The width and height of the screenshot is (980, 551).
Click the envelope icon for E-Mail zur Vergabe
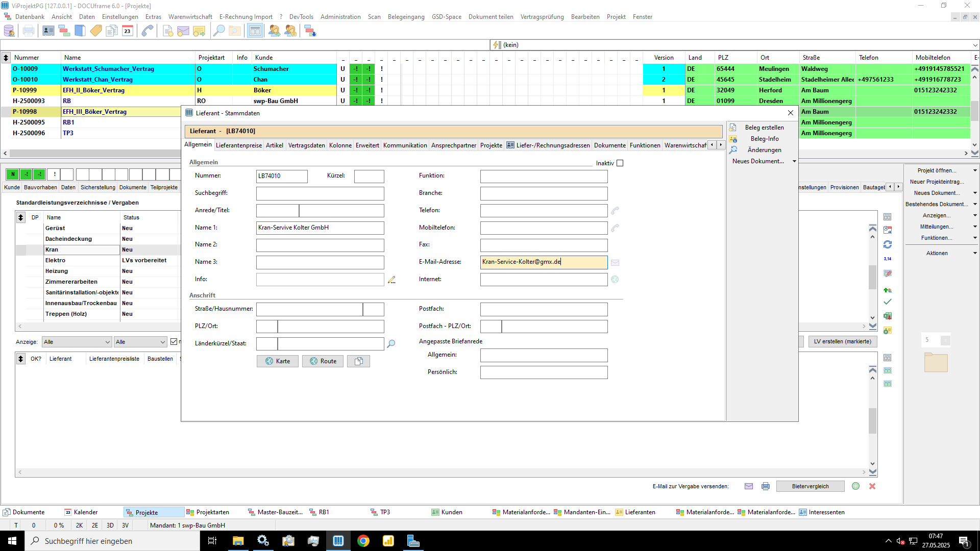pyautogui.click(x=749, y=486)
